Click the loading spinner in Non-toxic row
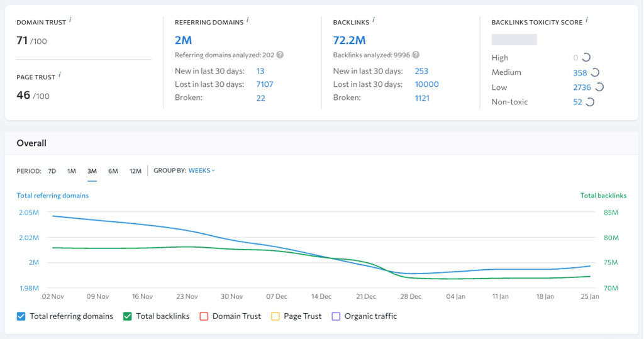 (x=590, y=102)
